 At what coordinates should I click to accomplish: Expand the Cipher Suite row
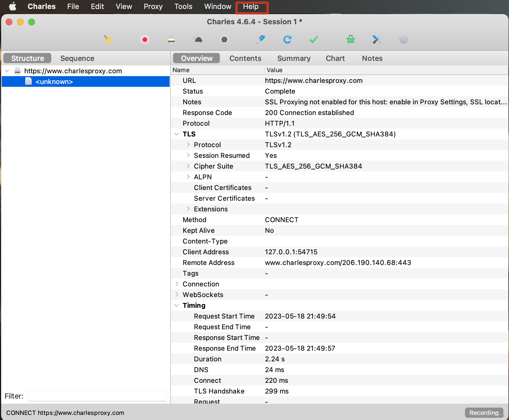[188, 166]
